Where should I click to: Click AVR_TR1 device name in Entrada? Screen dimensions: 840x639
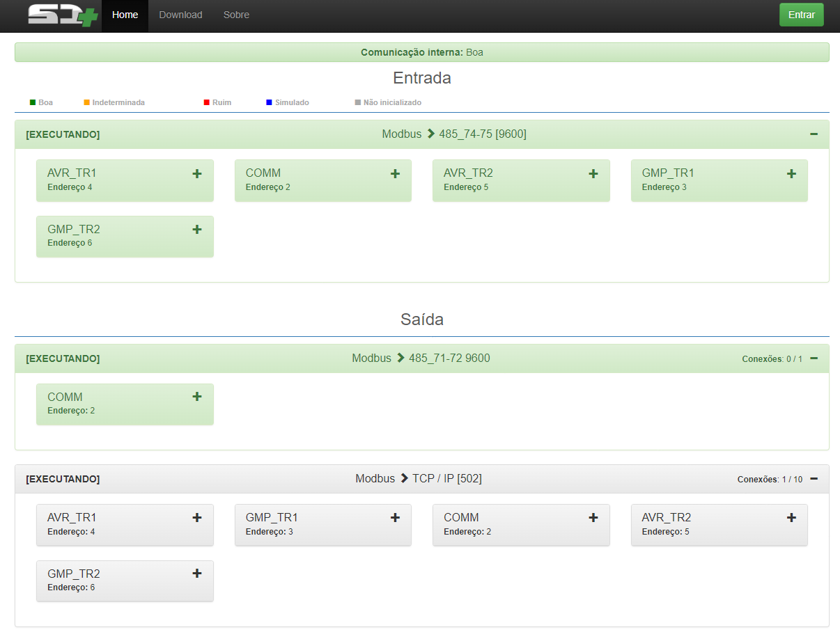coord(72,173)
